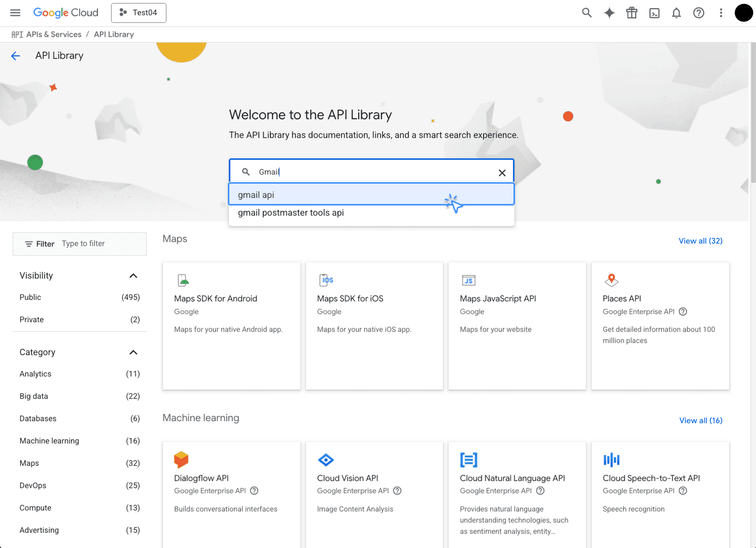Collapse the Category section chevron
Image resolution: width=756 pixels, height=548 pixels.
pyautogui.click(x=133, y=352)
